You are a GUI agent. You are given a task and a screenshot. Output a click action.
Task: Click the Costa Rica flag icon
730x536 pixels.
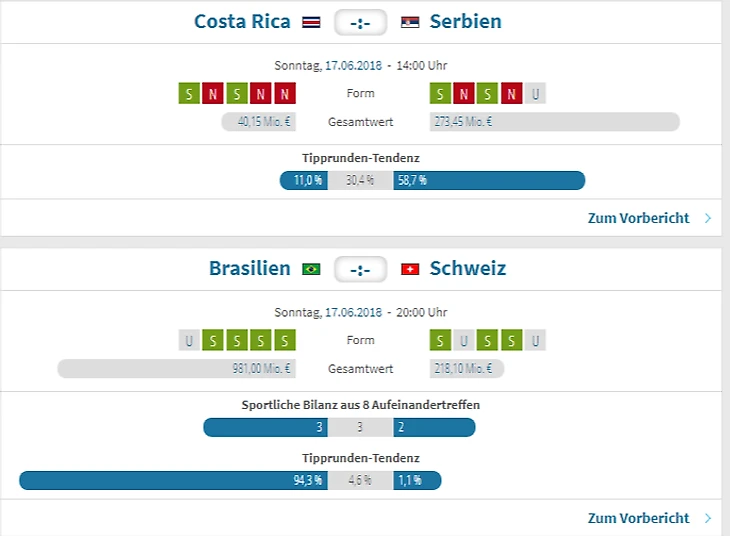click(x=311, y=22)
